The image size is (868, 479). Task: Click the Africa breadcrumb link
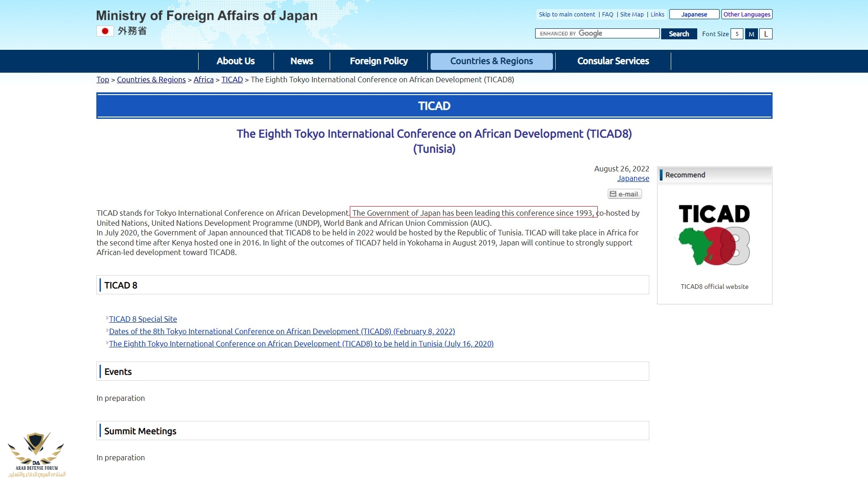[203, 80]
